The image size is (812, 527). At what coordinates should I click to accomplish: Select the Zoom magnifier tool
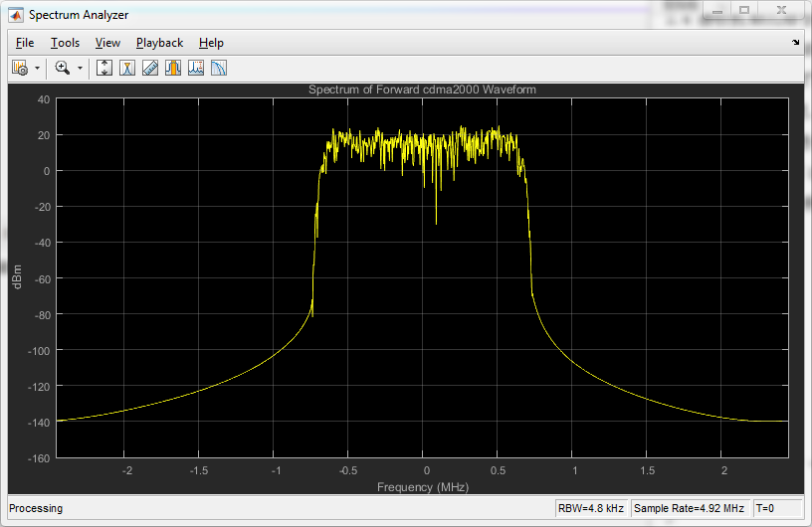pos(62,68)
